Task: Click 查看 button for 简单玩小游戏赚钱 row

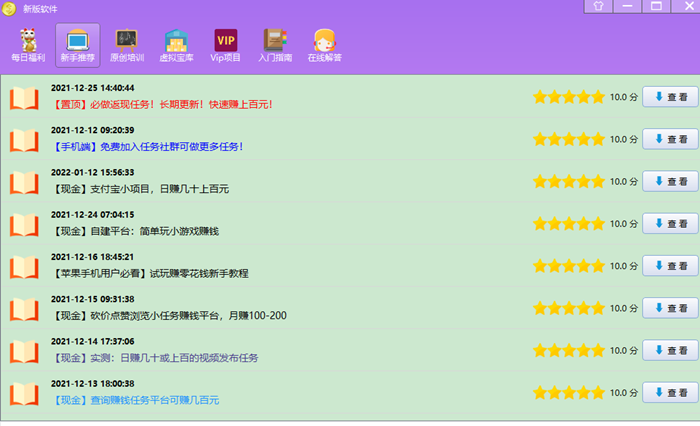Action: [671, 224]
